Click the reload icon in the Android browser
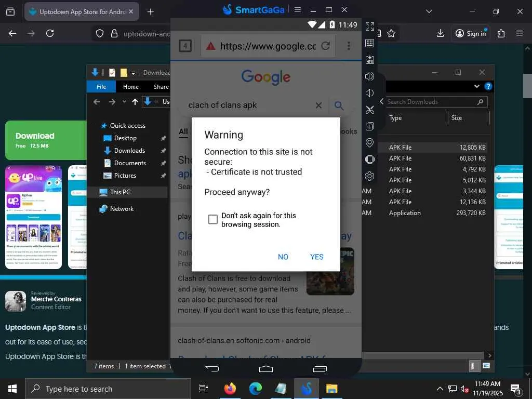This screenshot has height=399, width=532. click(326, 46)
